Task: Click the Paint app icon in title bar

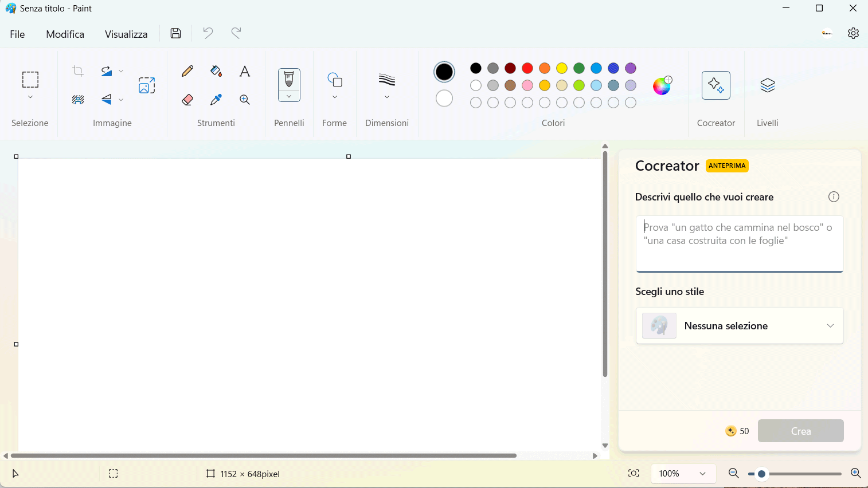Action: [x=11, y=9]
